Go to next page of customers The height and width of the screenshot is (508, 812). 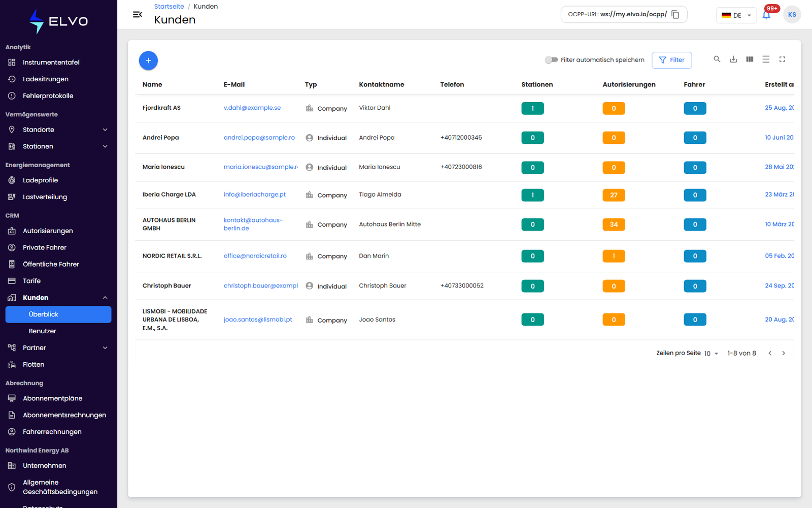click(x=784, y=353)
